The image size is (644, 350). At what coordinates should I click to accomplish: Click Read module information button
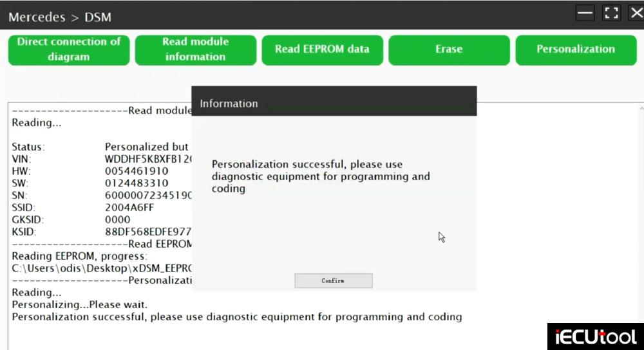(x=196, y=50)
